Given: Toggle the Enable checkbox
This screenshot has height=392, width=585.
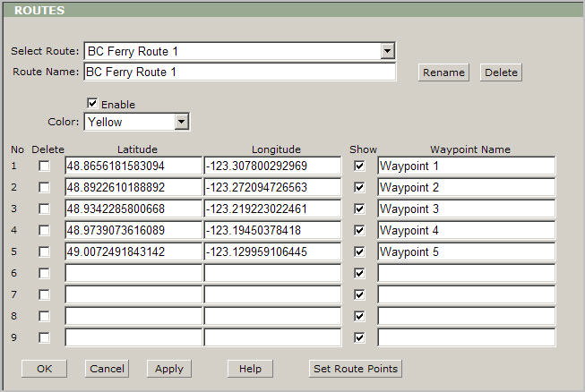Looking at the screenshot, I should (92, 104).
